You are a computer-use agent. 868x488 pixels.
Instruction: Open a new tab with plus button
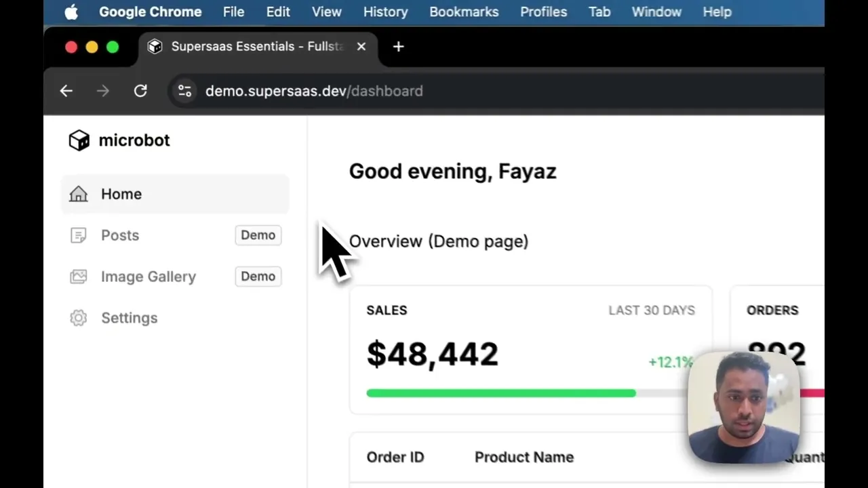pos(398,47)
